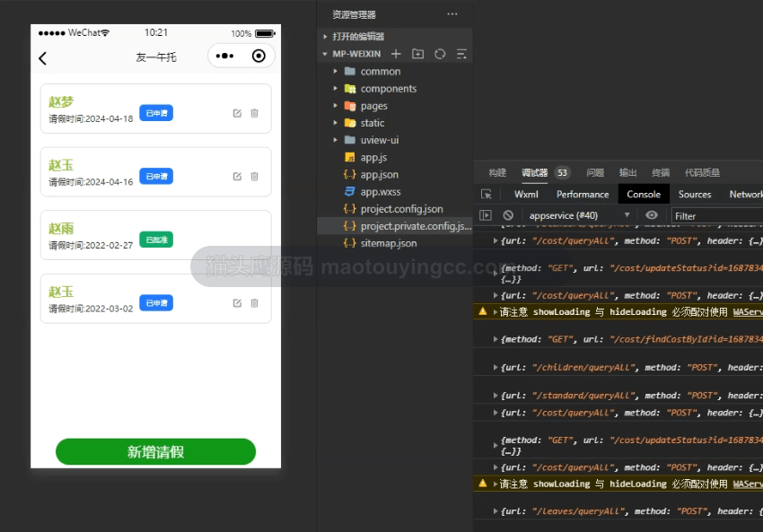Tap the mini program circle close button
The image size is (763, 532).
coord(259,56)
